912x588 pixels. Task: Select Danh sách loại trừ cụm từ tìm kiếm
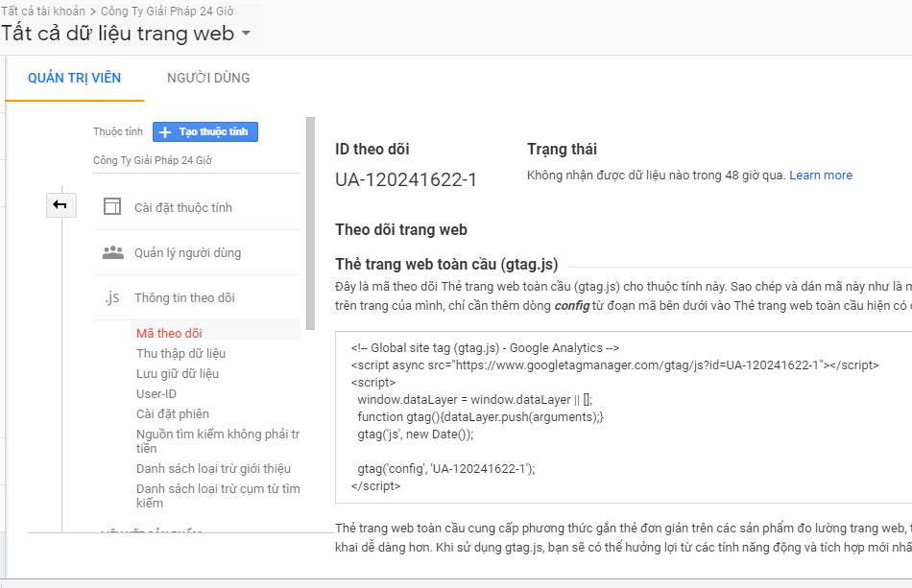[x=218, y=496]
